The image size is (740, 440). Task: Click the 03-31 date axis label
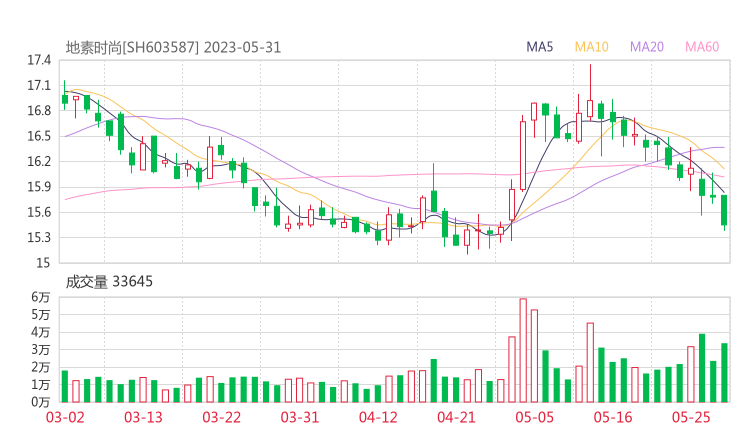tap(300, 417)
